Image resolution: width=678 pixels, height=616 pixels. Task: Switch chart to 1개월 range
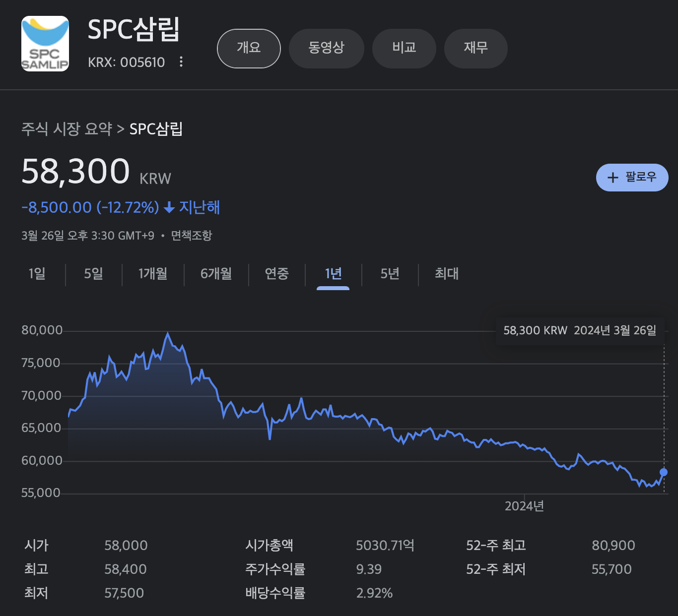point(153,274)
